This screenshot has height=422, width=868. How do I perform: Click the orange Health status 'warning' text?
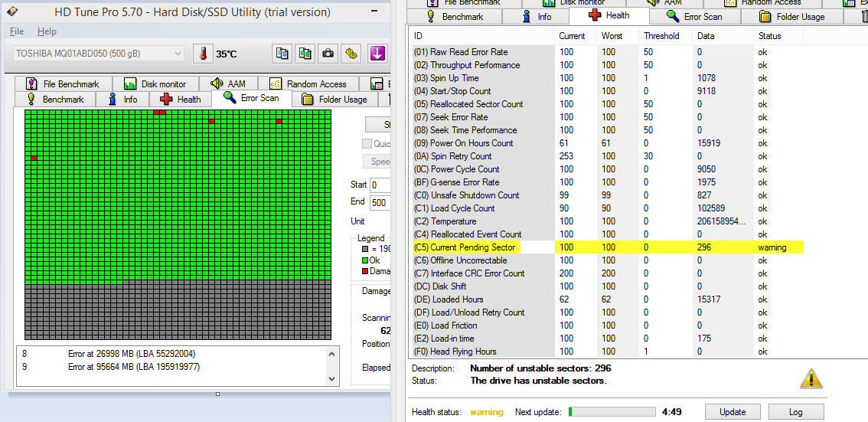(x=487, y=412)
